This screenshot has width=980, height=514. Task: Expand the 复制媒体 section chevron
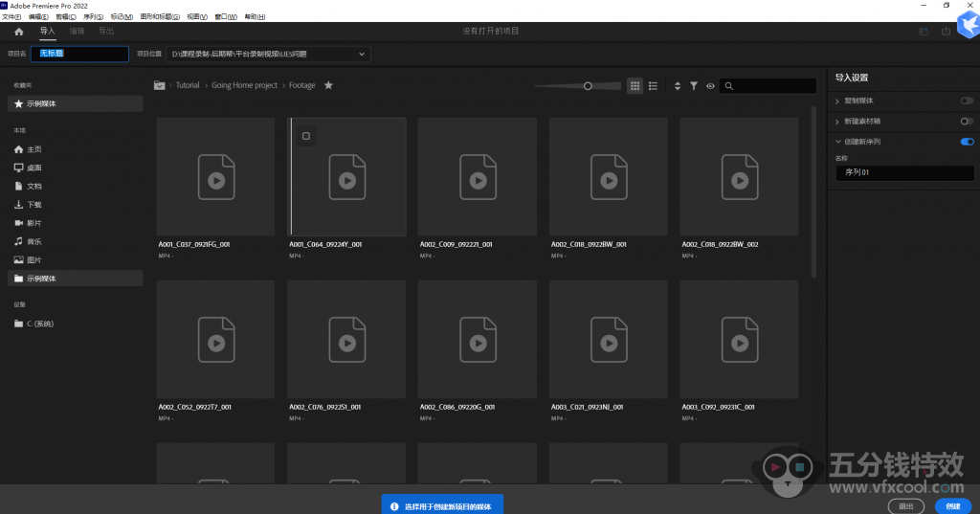click(837, 101)
